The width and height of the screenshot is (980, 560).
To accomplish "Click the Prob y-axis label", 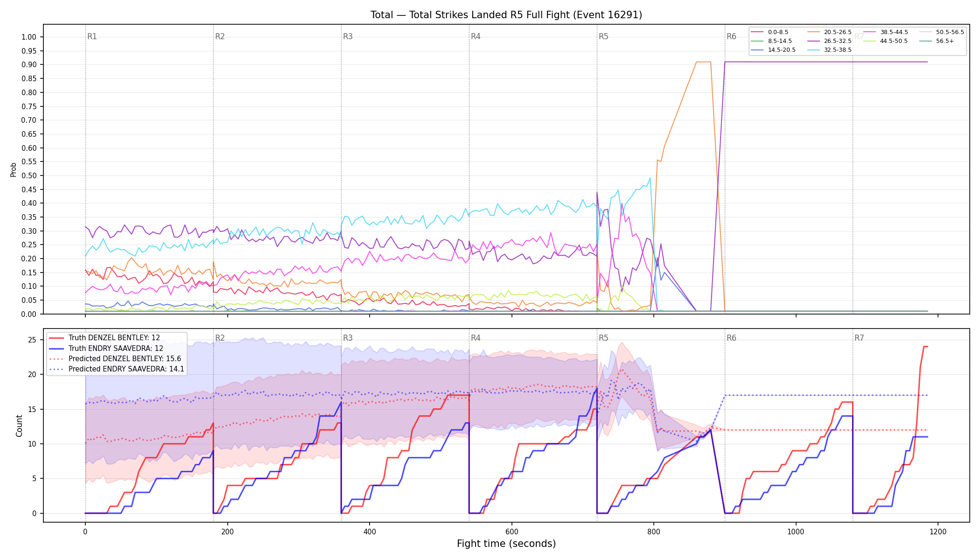I will pos(14,169).
